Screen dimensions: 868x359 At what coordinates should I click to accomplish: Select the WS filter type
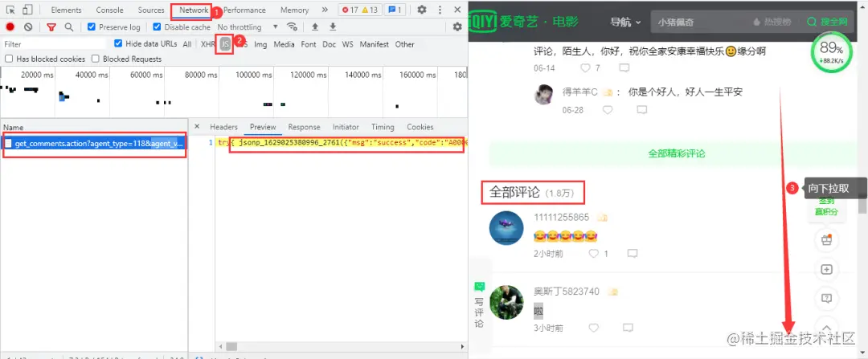pos(347,44)
